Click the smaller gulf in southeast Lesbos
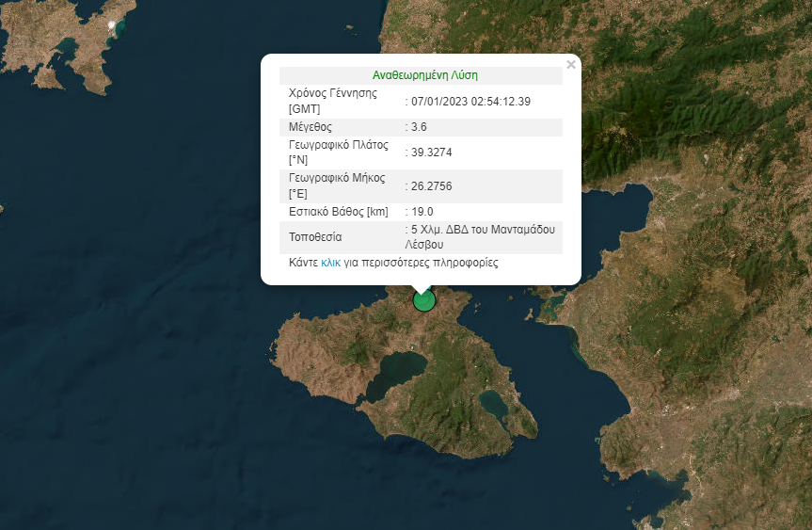The image size is (812, 530). point(494,405)
